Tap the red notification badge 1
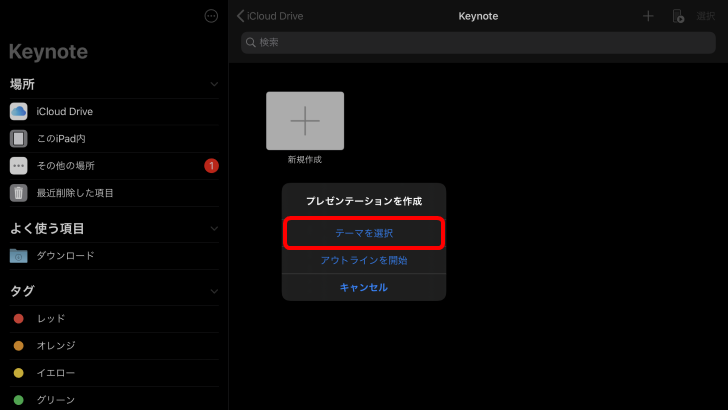This screenshot has height=410, width=728. [x=211, y=166]
